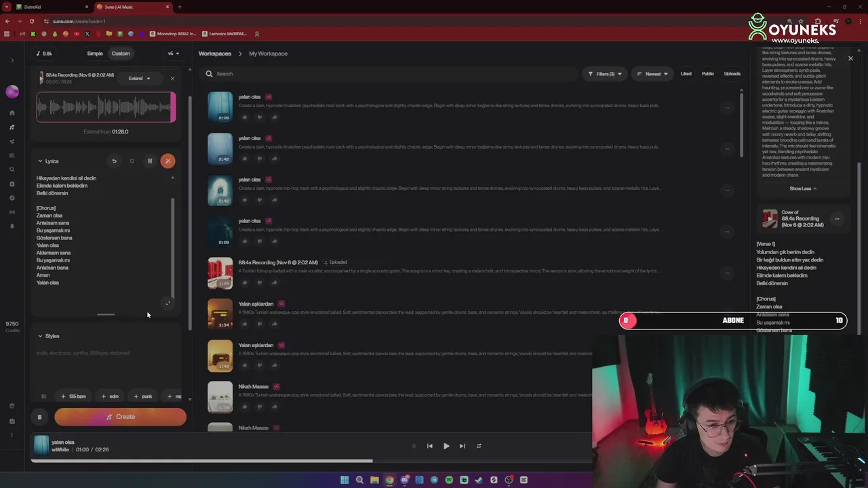Click the recording waveform extend selector

106,107
